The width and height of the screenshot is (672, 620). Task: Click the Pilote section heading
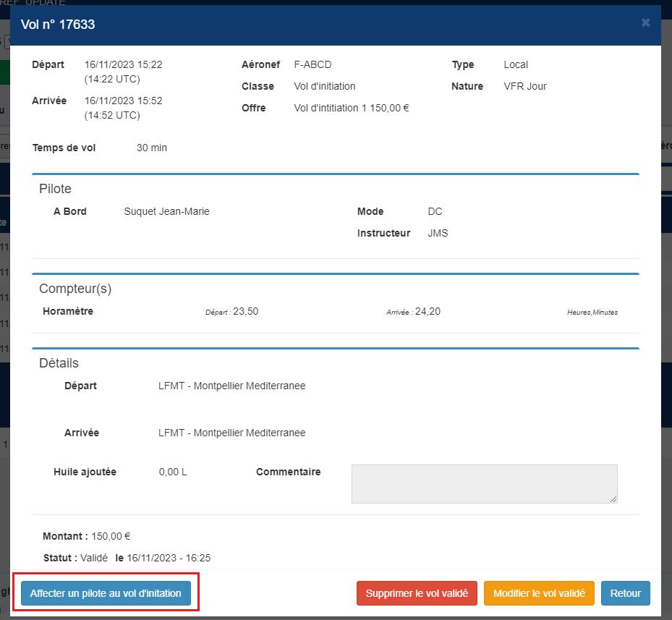(x=55, y=189)
